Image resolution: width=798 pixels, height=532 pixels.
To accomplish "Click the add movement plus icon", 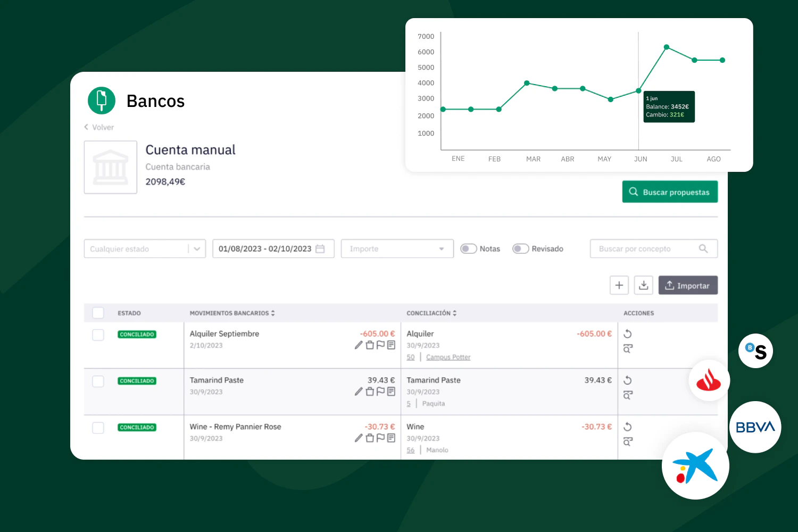I will [619, 285].
